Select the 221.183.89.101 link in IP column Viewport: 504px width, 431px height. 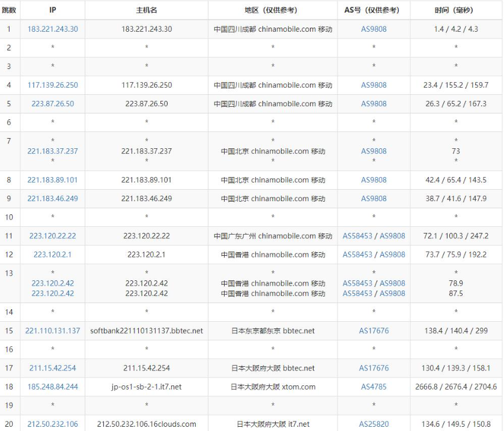click(52, 180)
